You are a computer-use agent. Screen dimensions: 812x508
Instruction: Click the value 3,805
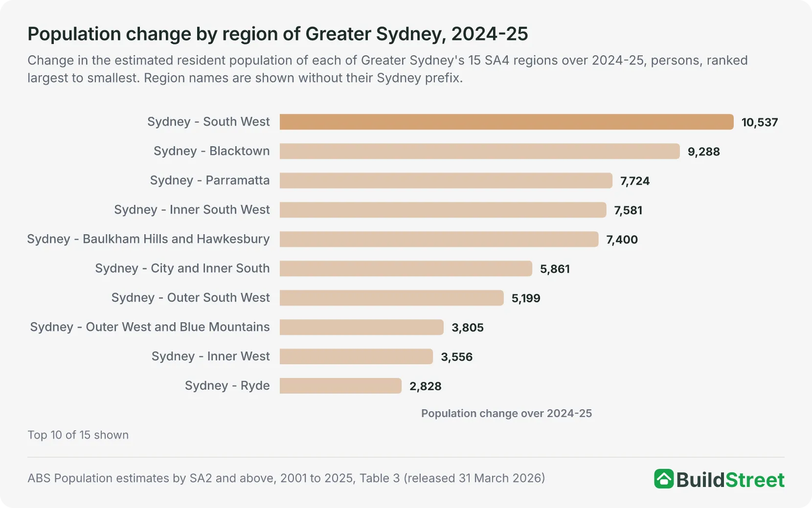pos(468,328)
